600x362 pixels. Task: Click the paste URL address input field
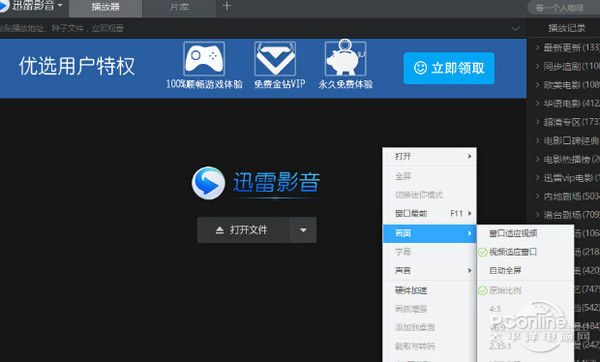pos(253,28)
